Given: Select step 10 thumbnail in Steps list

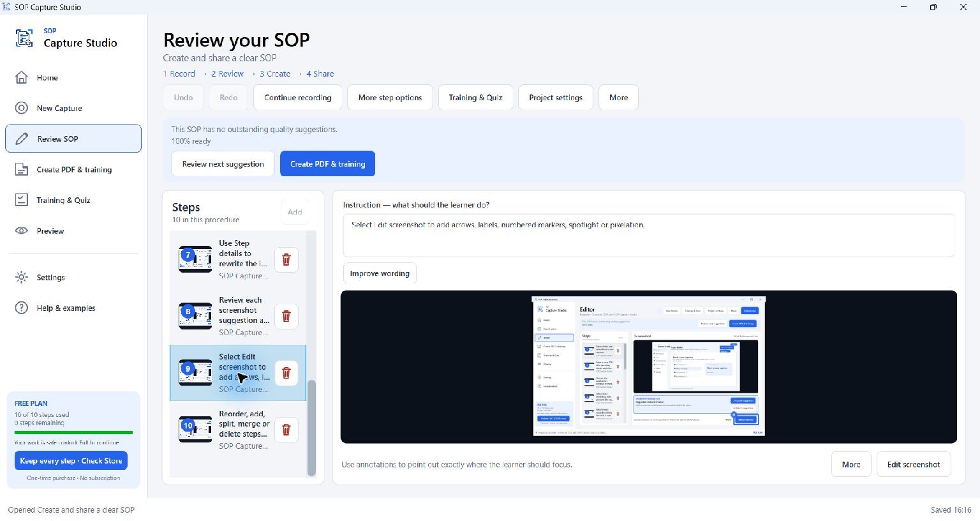Looking at the screenshot, I should coord(195,430).
